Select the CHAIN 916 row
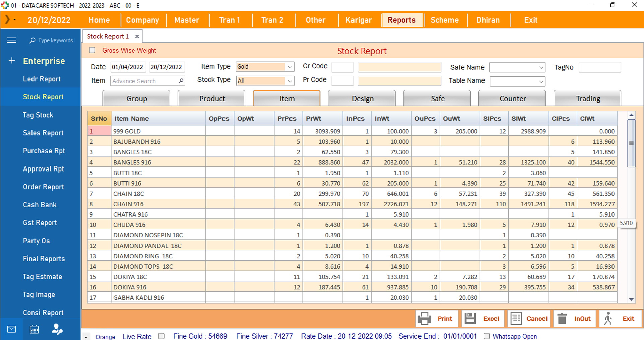Image resolution: width=644 pixels, height=340 pixels. click(352, 204)
